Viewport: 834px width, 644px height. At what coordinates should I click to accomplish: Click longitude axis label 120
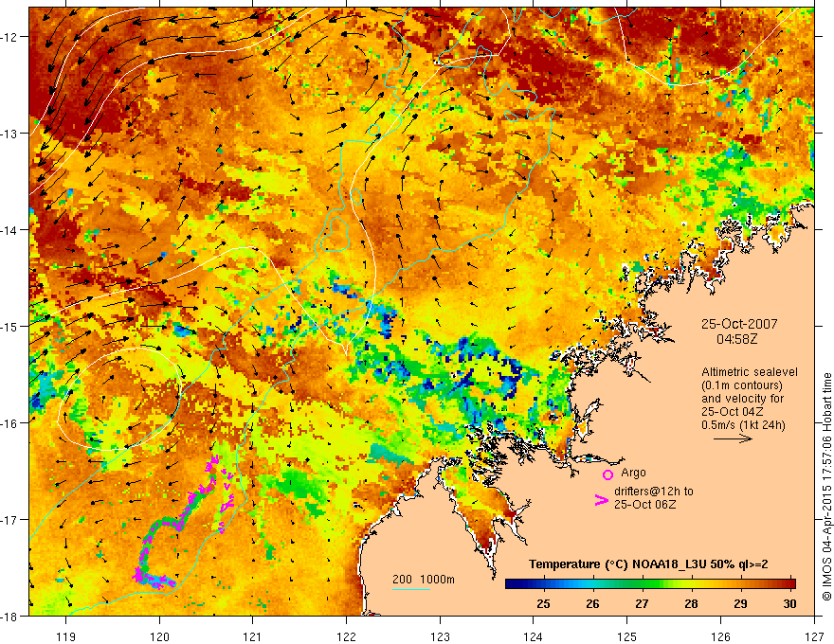click(x=159, y=636)
